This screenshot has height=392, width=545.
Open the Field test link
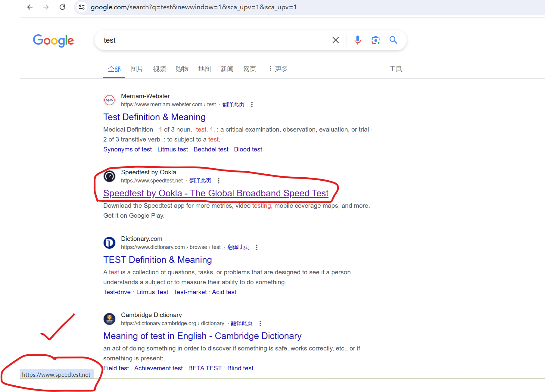[x=116, y=368]
